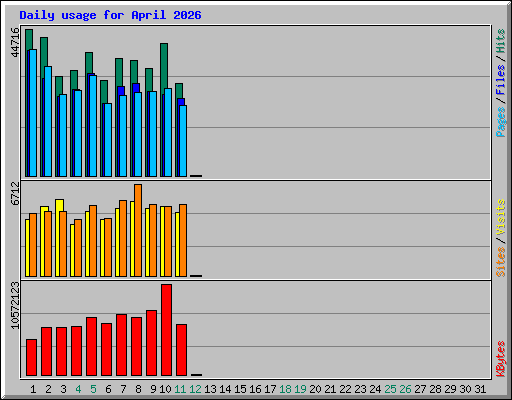Select day 15 on the x-axis
512x400 pixels.
(x=240, y=389)
